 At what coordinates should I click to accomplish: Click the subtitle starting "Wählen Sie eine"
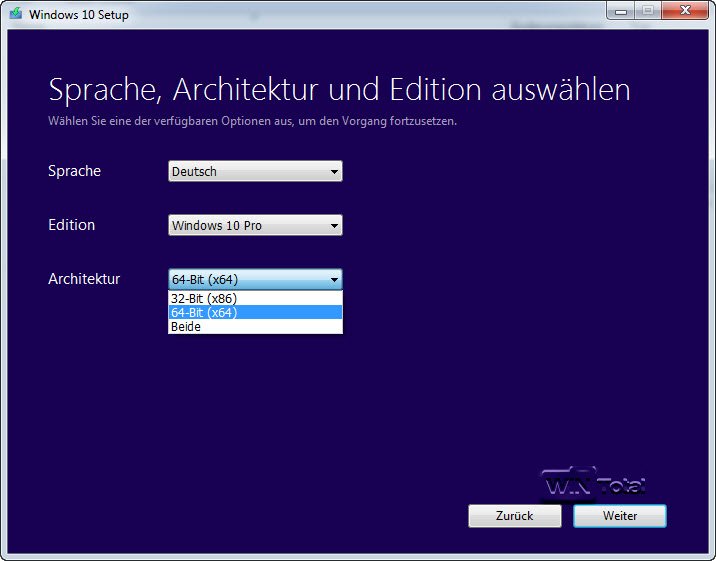253,121
